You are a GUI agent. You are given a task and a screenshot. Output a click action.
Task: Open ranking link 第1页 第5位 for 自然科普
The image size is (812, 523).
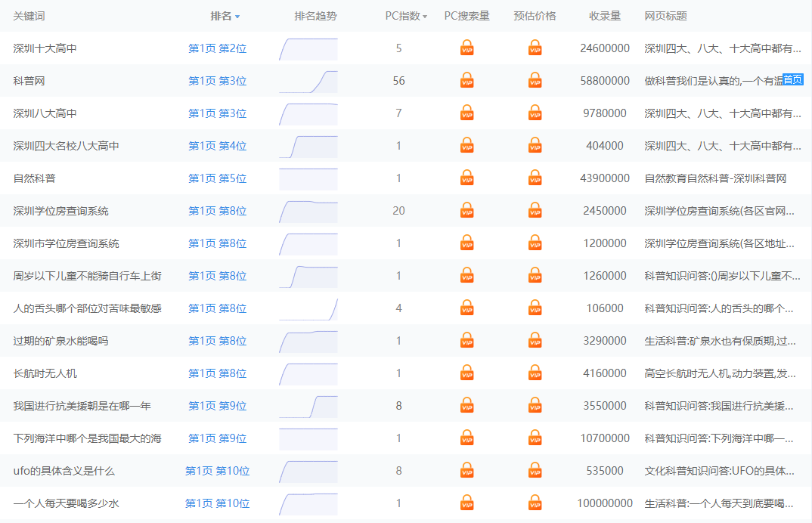[x=217, y=178]
